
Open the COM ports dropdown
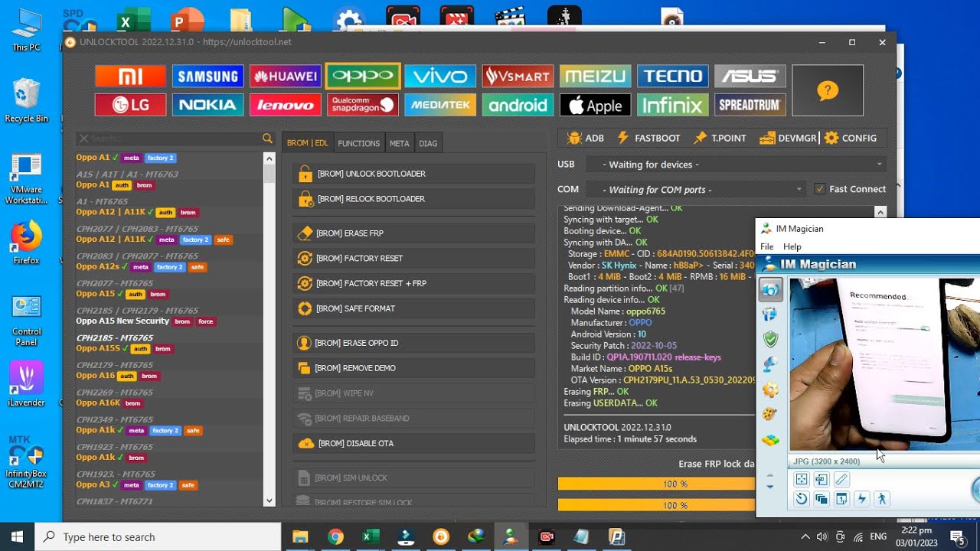pos(695,189)
